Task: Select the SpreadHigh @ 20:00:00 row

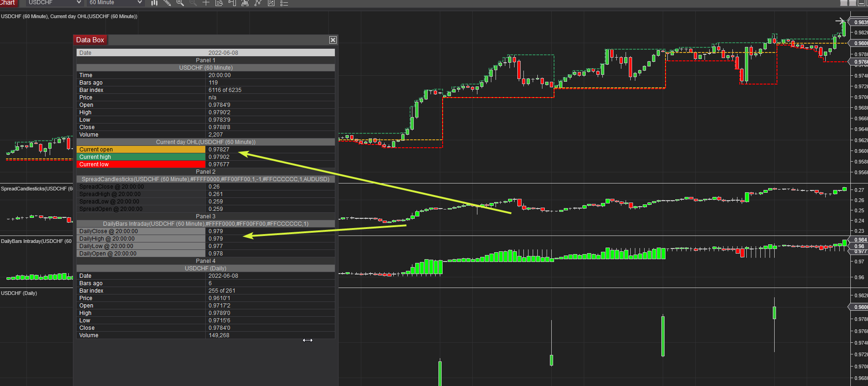Action: (206, 194)
